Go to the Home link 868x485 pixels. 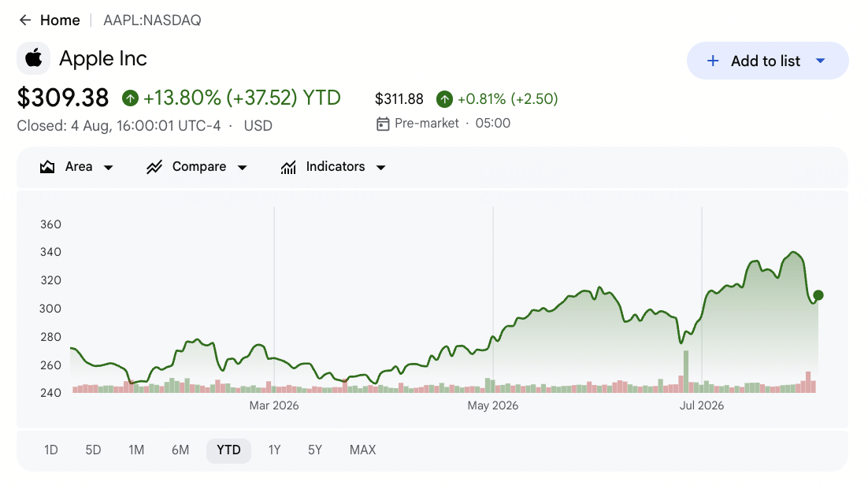[x=60, y=20]
